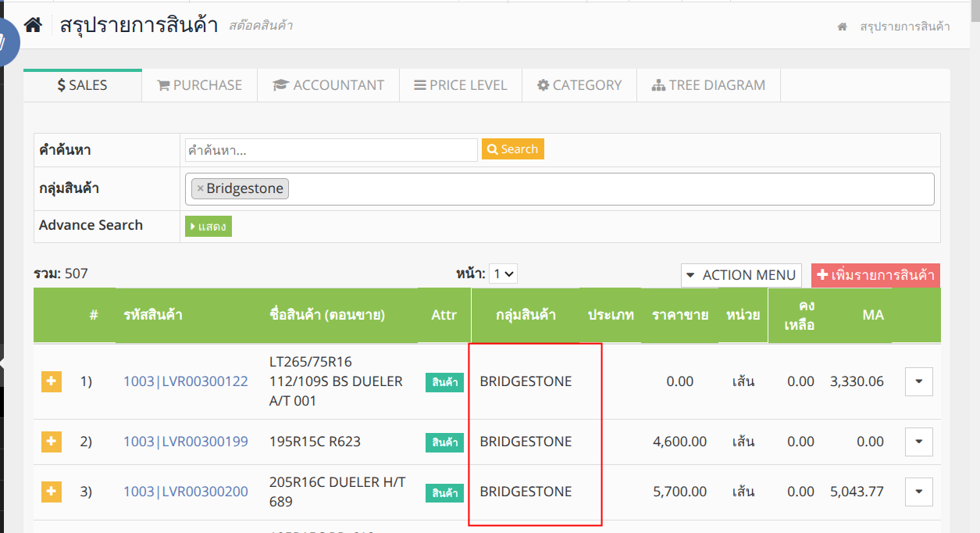Click MA value 3,330.06
980x533 pixels.
pyautogui.click(x=857, y=381)
